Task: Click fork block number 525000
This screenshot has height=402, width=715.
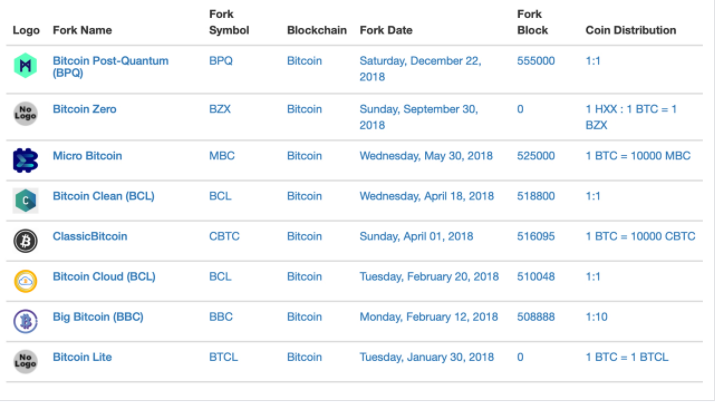Action: pos(536,156)
